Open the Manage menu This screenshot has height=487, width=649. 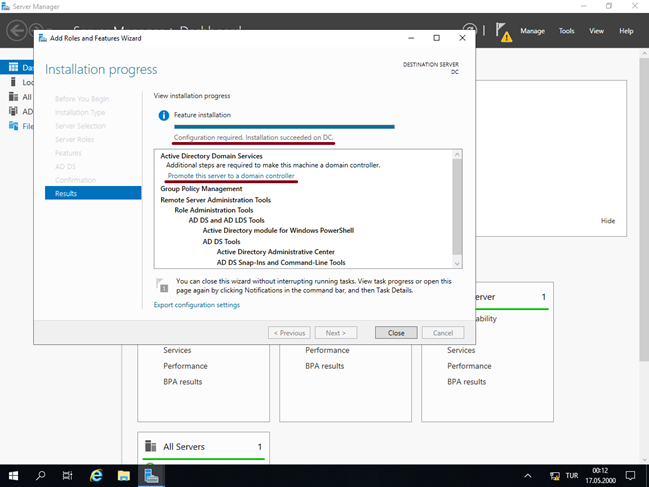(532, 31)
